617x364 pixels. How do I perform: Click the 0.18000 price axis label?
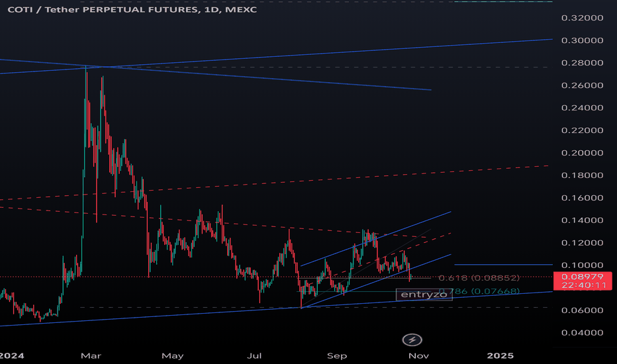pos(583,175)
